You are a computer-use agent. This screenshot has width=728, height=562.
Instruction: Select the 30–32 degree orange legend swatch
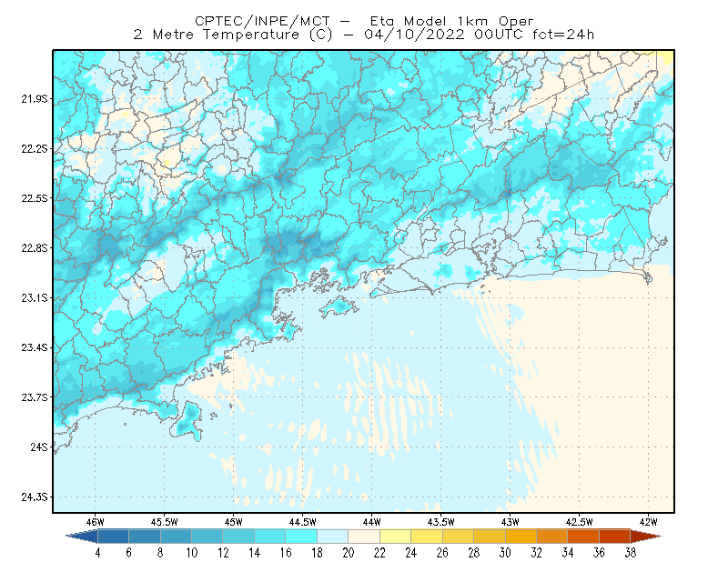(521, 537)
